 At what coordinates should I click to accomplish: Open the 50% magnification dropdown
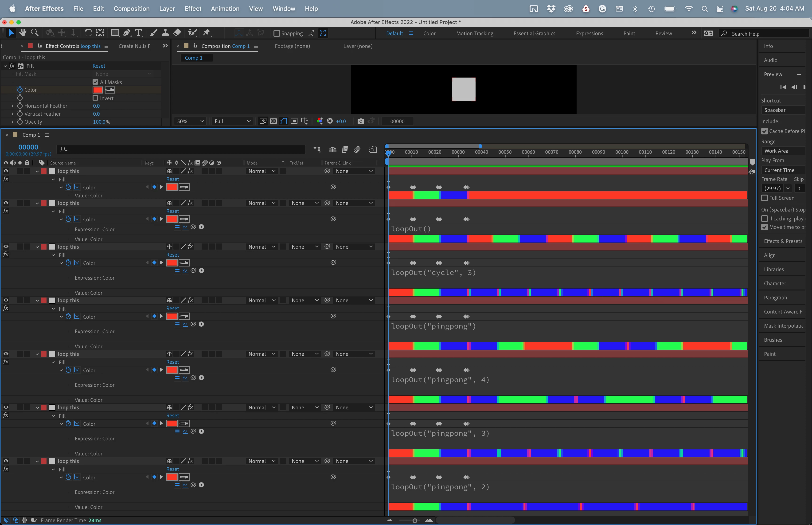[190, 121]
